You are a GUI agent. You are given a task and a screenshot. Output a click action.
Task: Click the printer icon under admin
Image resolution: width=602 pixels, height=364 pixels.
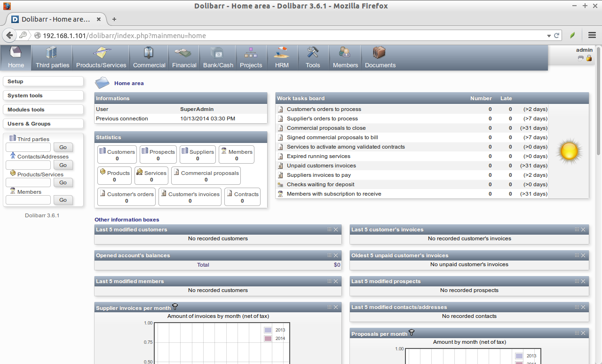[581, 58]
